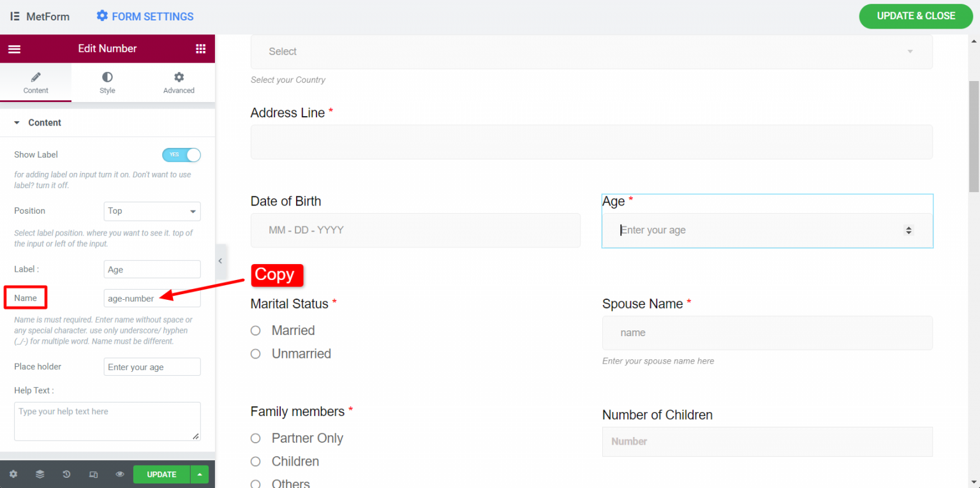This screenshot has height=488, width=980.
Task: Open the label Position dropdown
Action: point(152,211)
